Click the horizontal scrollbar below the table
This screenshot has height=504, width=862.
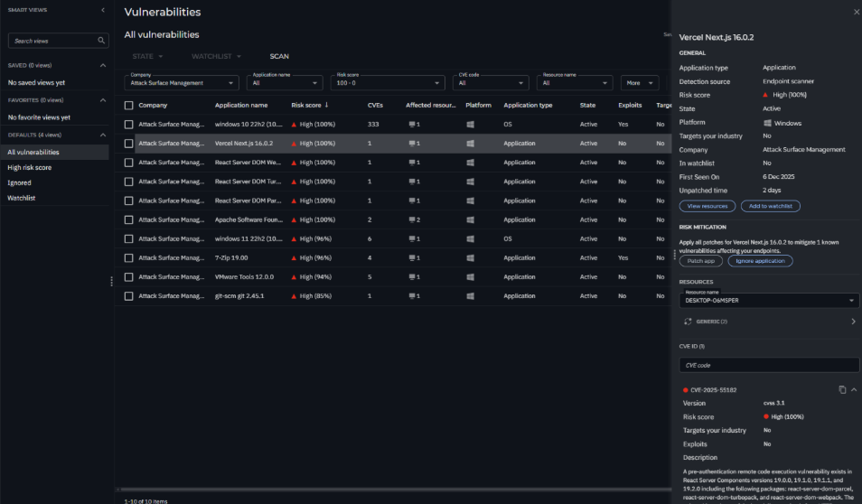pos(398,490)
